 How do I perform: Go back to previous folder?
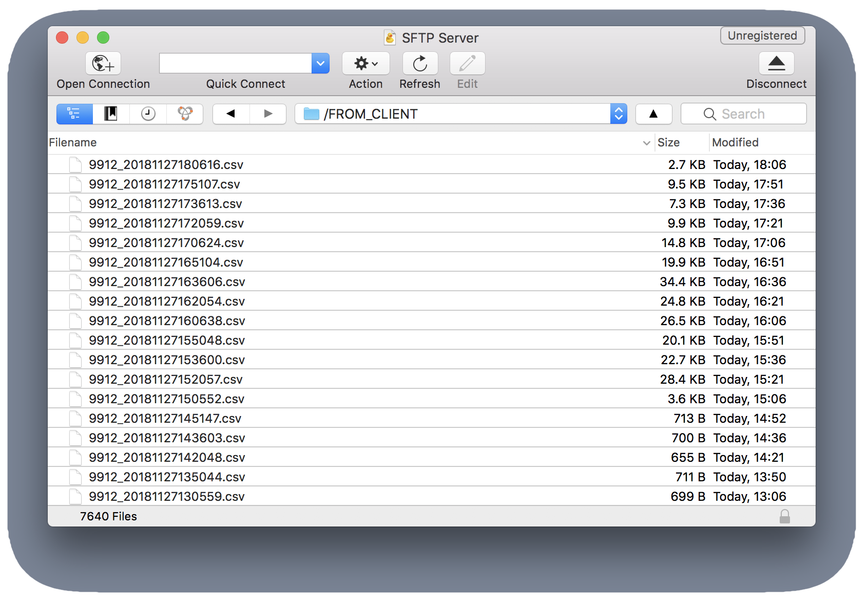(231, 114)
